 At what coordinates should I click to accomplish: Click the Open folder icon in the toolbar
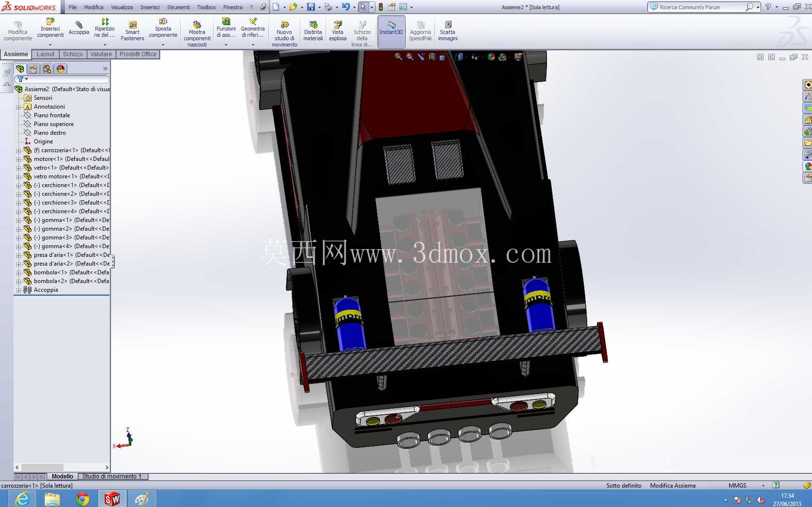click(x=293, y=7)
